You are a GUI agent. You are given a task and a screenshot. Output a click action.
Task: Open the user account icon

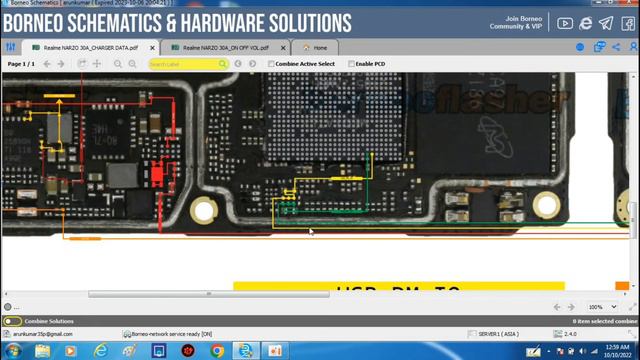[x=634, y=47]
